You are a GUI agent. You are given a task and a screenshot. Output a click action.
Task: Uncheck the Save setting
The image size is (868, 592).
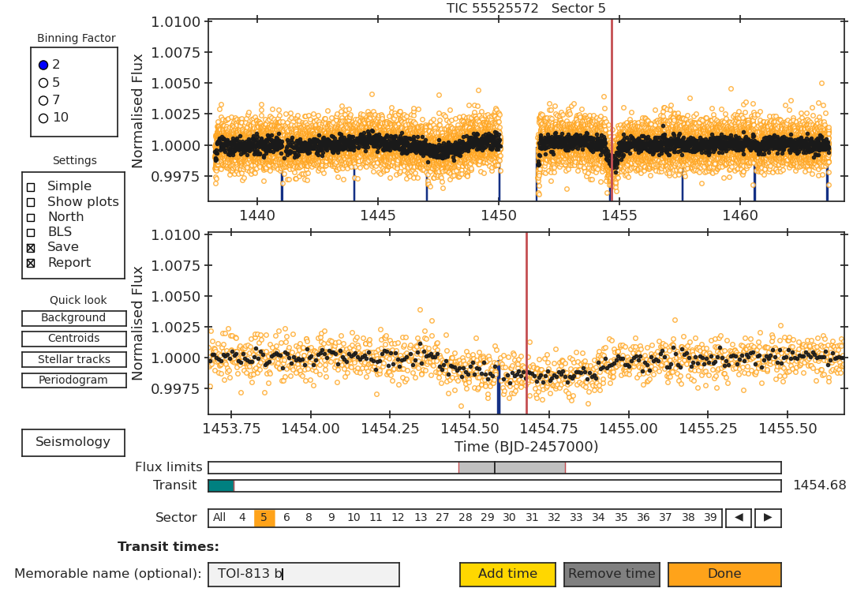pyautogui.click(x=31, y=248)
